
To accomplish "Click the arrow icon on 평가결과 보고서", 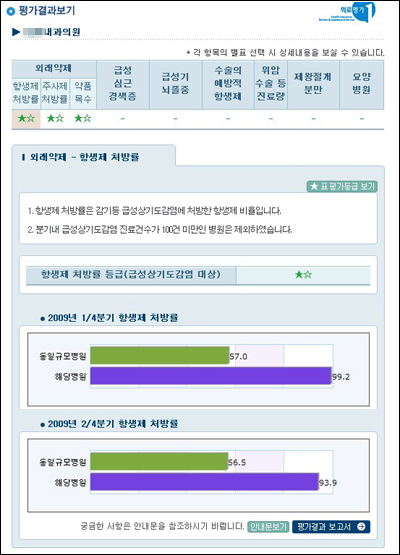I will (361, 527).
